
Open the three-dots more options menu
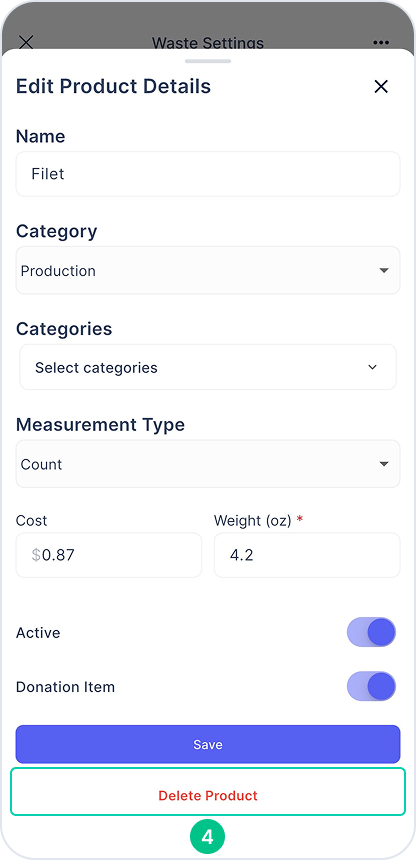tap(381, 43)
